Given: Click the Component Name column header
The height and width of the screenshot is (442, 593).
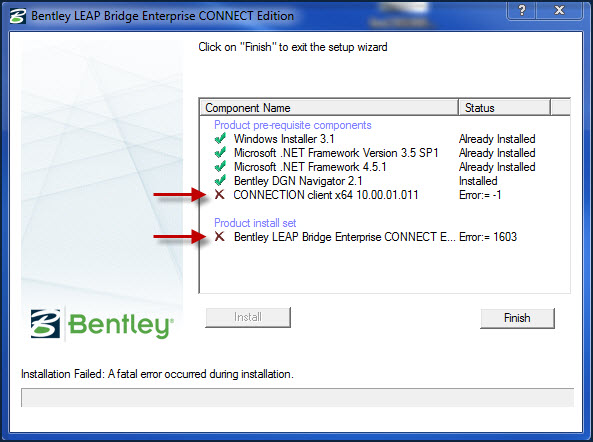Looking at the screenshot, I should (x=329, y=108).
